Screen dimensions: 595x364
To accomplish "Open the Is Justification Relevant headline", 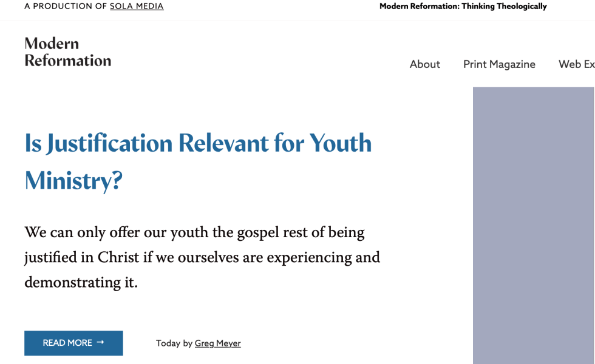I will click(x=197, y=144).
